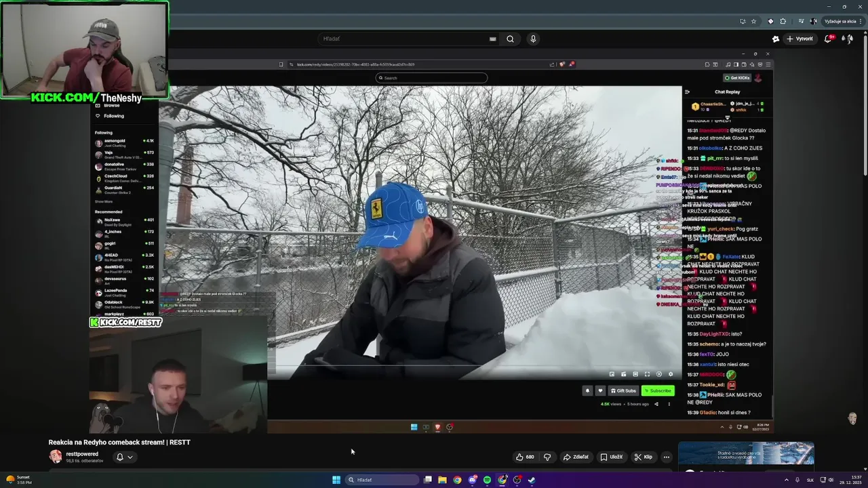Open the Windows Start menu
This screenshot has width=868, height=488.
[x=336, y=480]
